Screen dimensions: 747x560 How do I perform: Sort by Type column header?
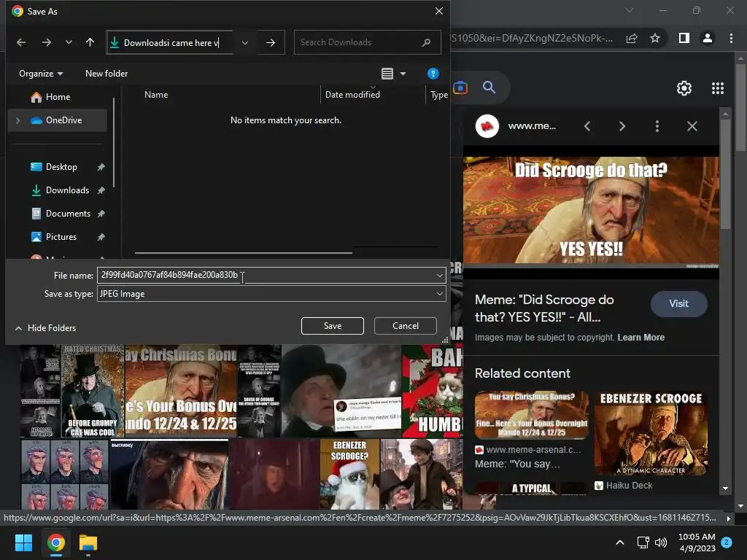(438, 95)
